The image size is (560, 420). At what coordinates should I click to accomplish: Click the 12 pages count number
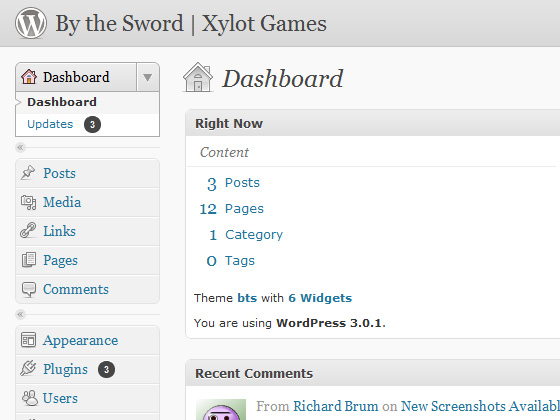208,209
